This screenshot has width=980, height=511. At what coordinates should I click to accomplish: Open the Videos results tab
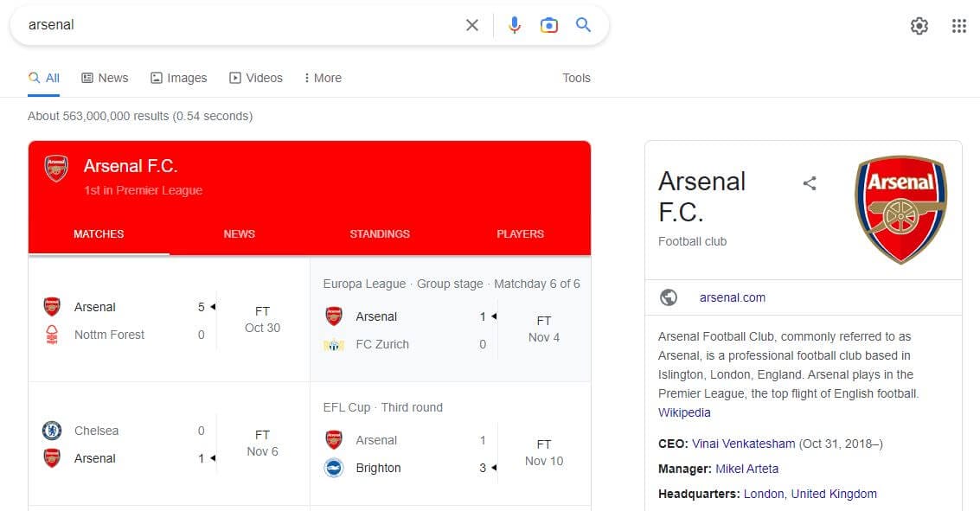pos(256,78)
